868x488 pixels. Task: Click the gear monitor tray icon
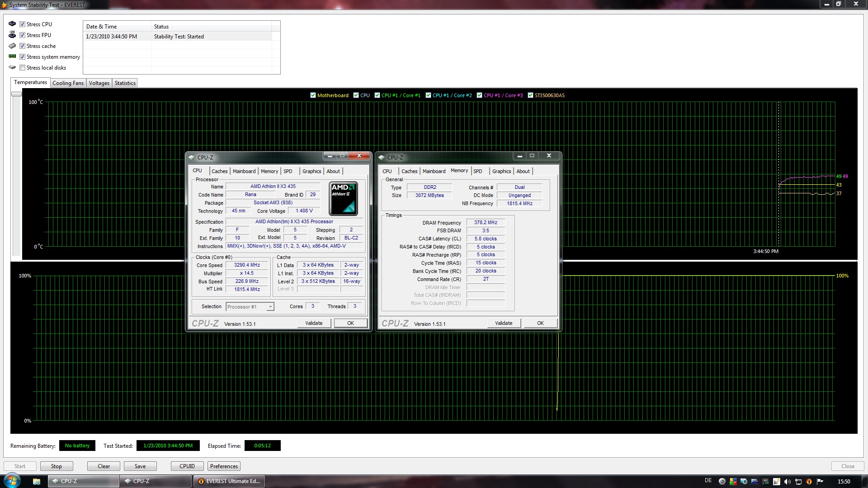(x=744, y=481)
